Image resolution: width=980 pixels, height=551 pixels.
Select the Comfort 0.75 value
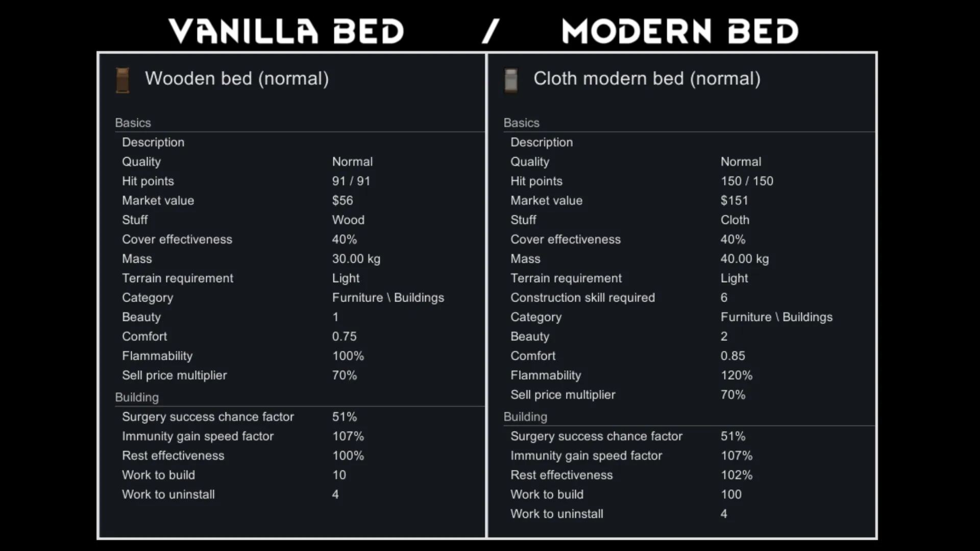coord(345,336)
